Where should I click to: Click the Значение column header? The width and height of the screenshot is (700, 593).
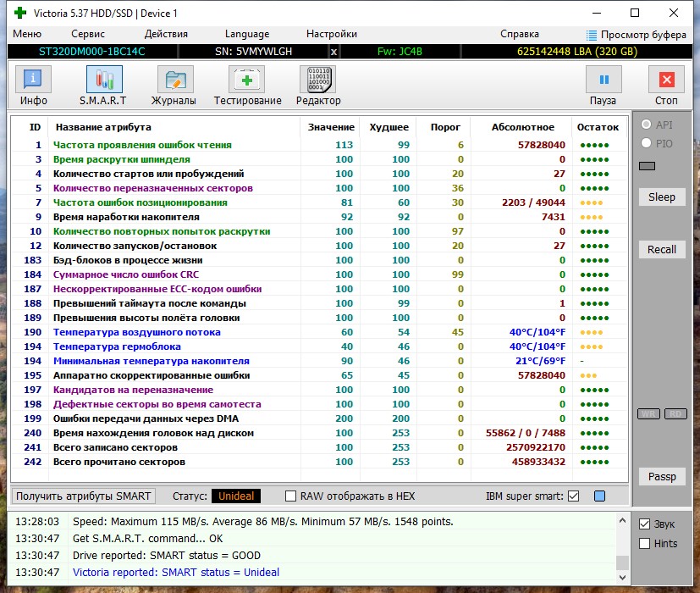[331, 127]
